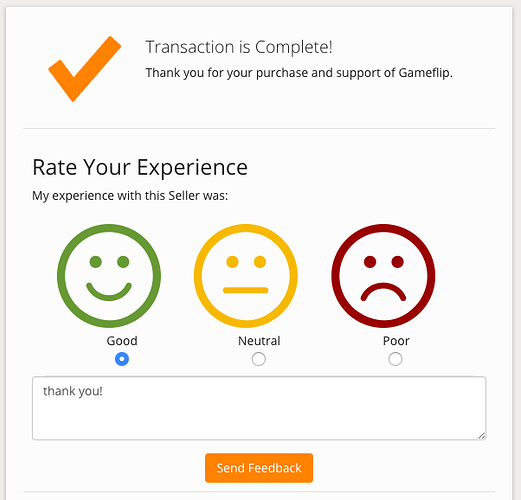Submit with the Send Feedback button
The width and height of the screenshot is (521, 500).
click(259, 468)
